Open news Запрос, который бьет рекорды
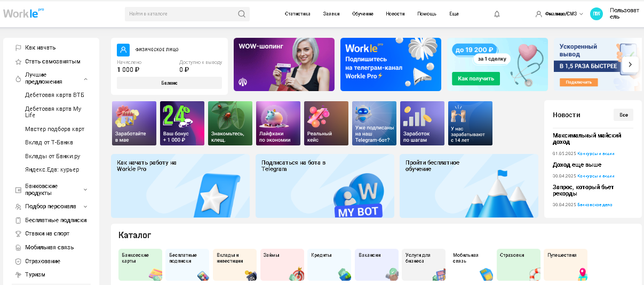 583,191
